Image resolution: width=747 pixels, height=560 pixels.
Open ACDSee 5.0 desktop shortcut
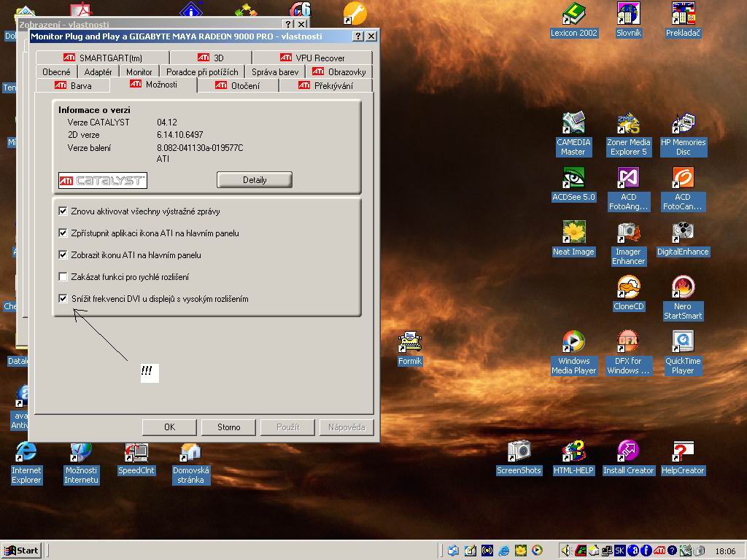point(573,179)
